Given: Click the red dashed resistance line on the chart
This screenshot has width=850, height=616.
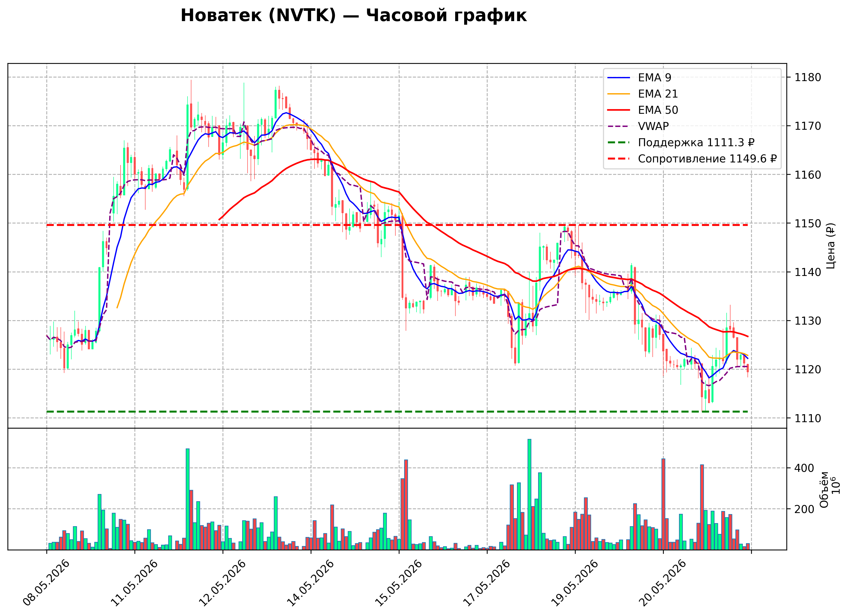Looking at the screenshot, I should pos(397,225).
